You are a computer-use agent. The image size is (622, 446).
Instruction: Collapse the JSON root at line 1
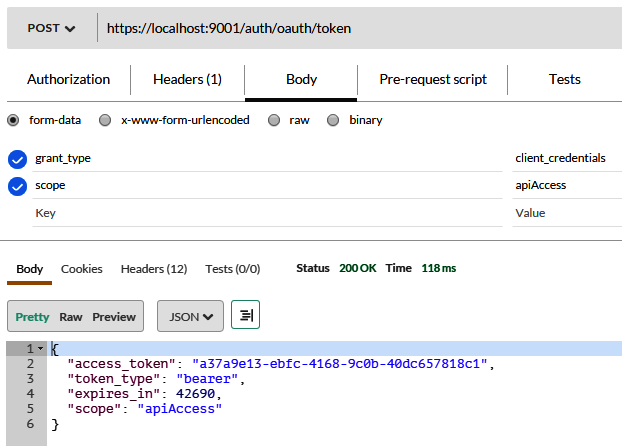pos(40,349)
